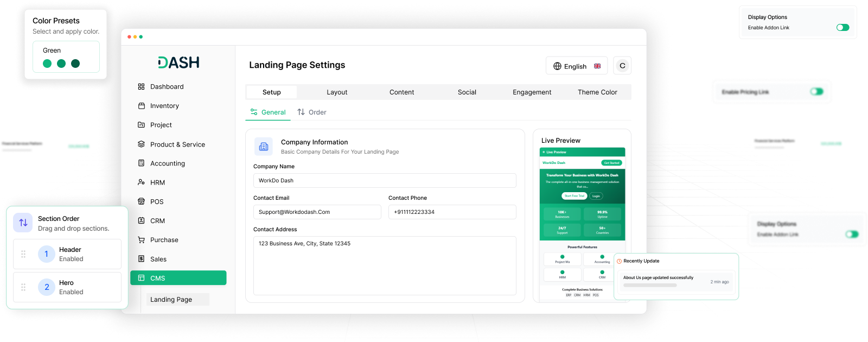868x342 pixels.
Task: Click the UK flag icon
Action: click(597, 66)
